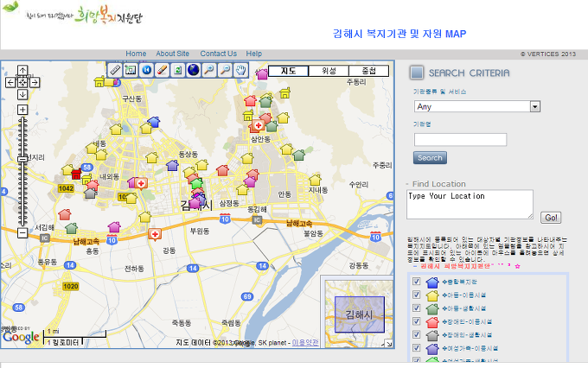Click the gray house marker below 1042
The image size is (588, 368).
[x=90, y=194]
